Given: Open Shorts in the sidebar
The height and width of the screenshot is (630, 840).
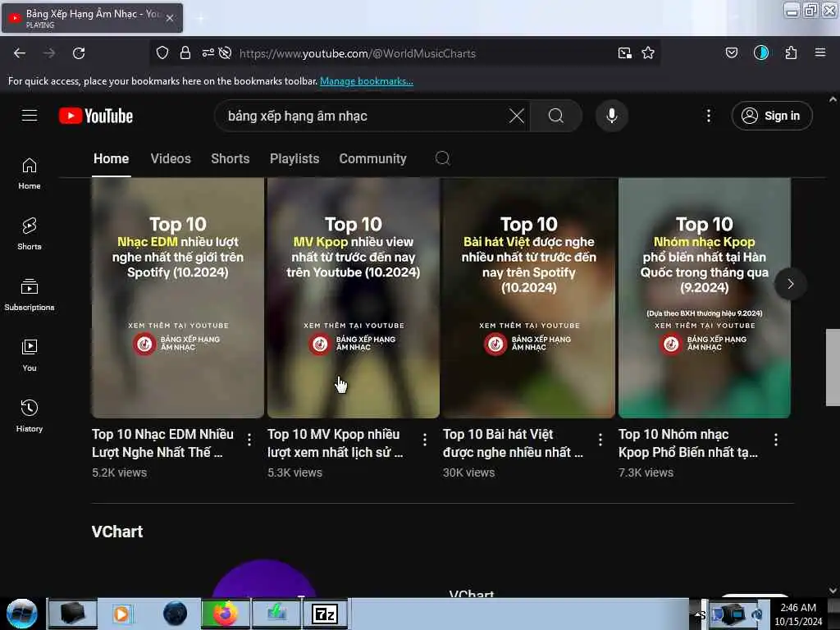Looking at the screenshot, I should click(30, 234).
